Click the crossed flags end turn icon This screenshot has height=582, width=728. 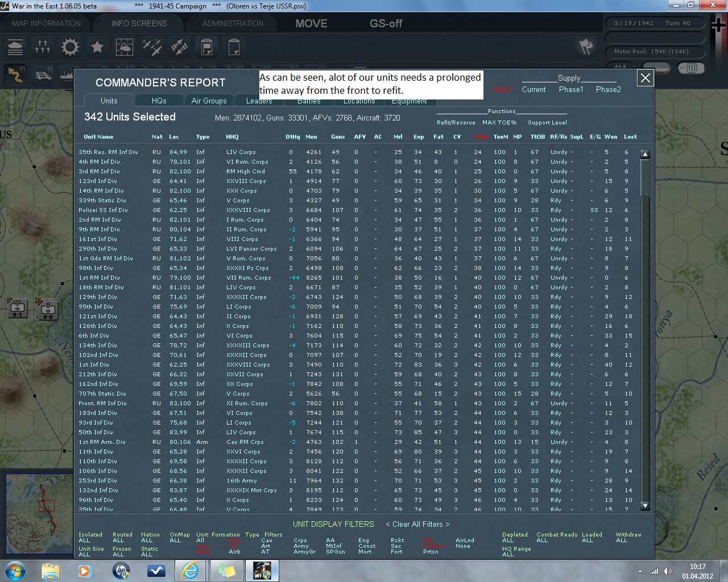pyautogui.click(x=586, y=47)
